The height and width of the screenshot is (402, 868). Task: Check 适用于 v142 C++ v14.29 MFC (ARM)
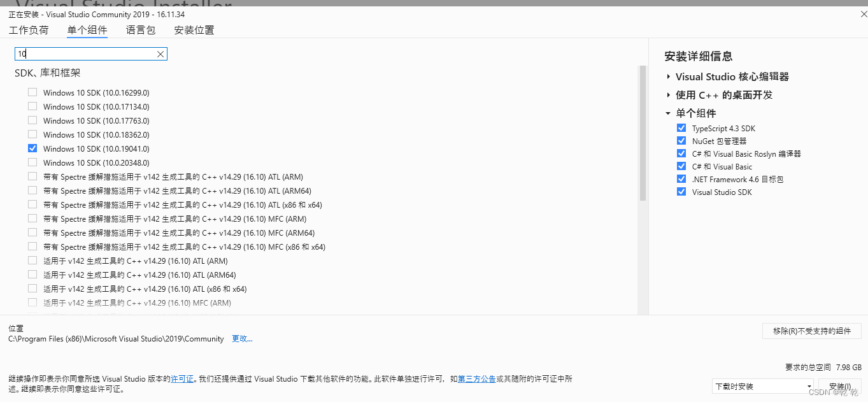click(32, 303)
